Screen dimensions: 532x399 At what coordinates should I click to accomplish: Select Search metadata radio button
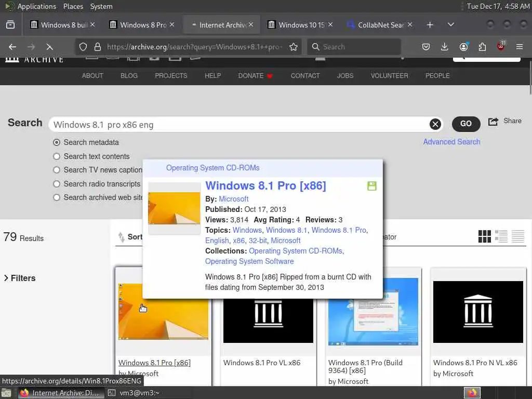[x=57, y=142]
